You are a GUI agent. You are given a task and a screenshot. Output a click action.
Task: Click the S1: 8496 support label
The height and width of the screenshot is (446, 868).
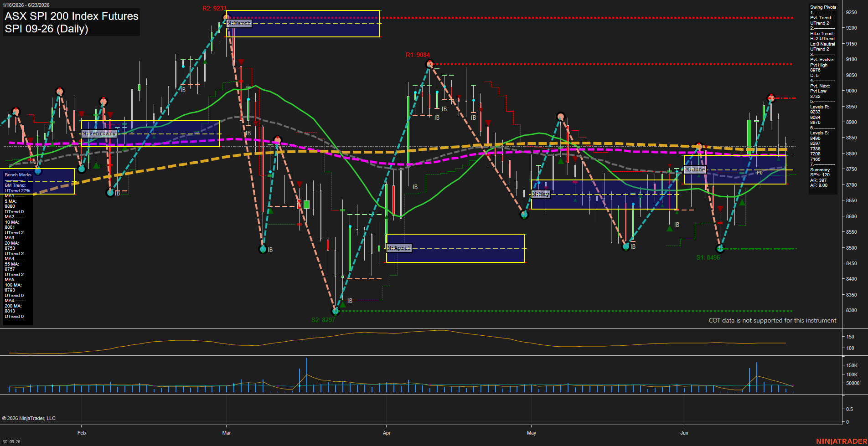(x=708, y=257)
